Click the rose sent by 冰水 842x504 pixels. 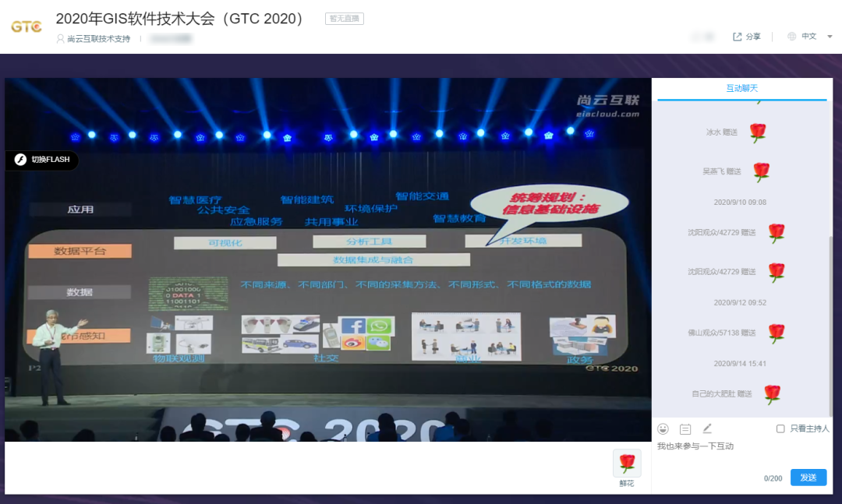[x=757, y=132]
